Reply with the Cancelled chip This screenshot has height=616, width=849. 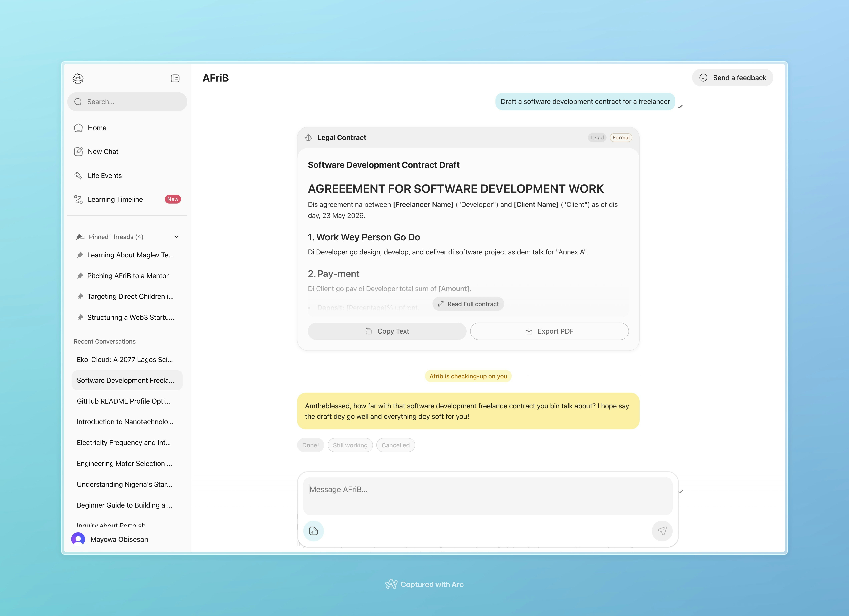coord(396,445)
